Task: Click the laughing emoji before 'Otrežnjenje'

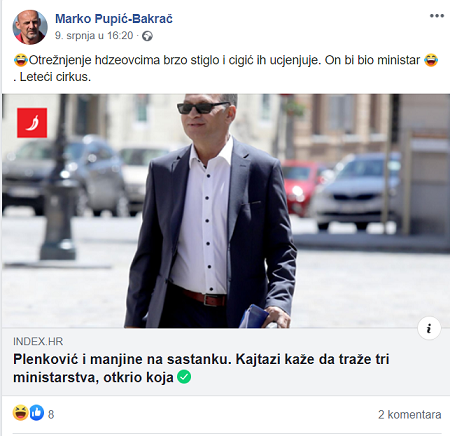Action: point(20,60)
